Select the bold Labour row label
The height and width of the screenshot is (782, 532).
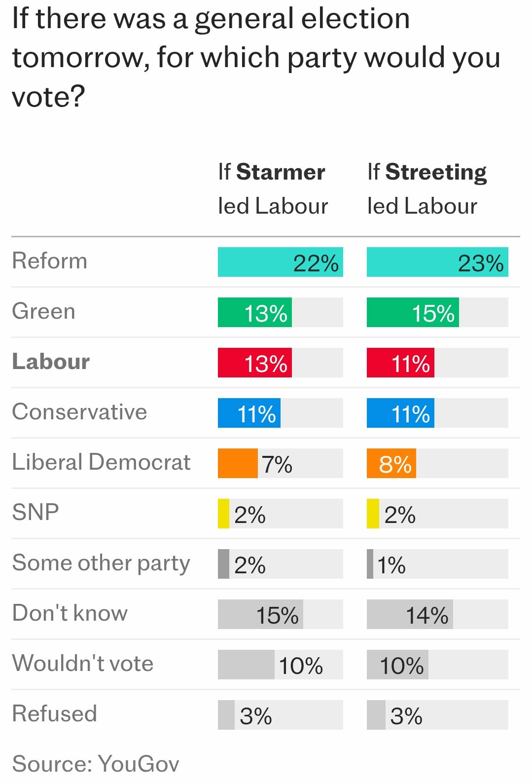pos(51,362)
